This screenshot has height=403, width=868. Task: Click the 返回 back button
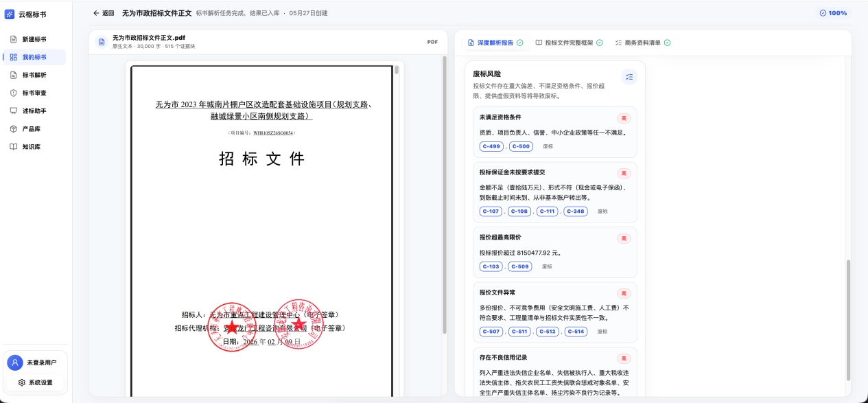[x=104, y=13]
